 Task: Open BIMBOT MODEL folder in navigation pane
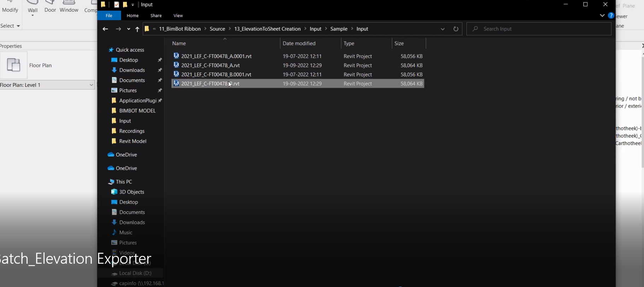point(137,111)
